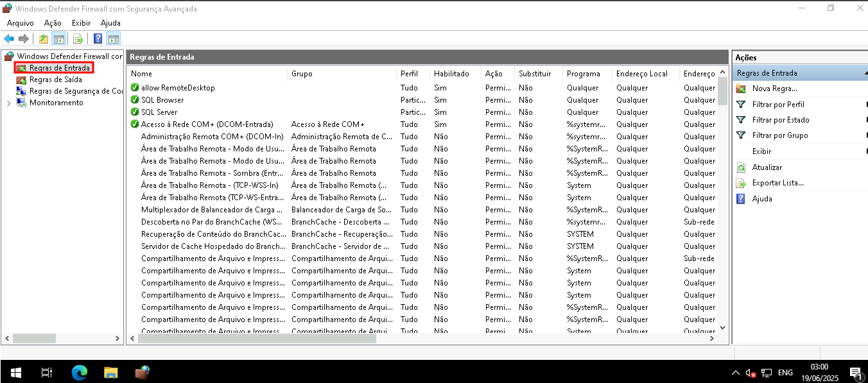Open the Ajuda menu in menu bar

point(110,23)
